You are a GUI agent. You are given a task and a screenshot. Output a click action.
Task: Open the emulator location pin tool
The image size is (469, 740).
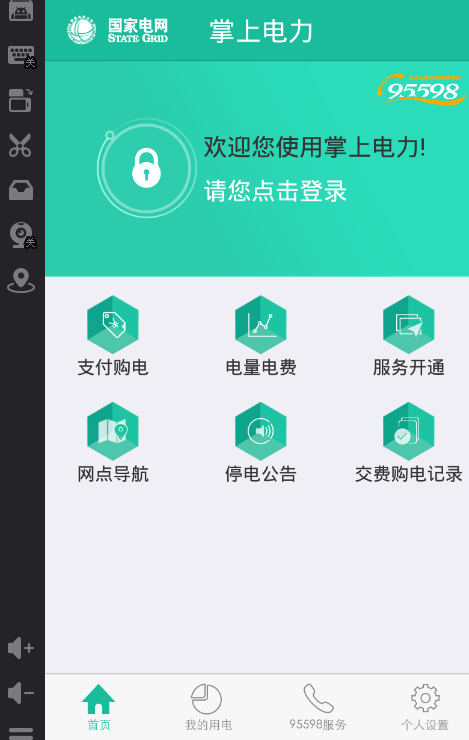[21, 280]
